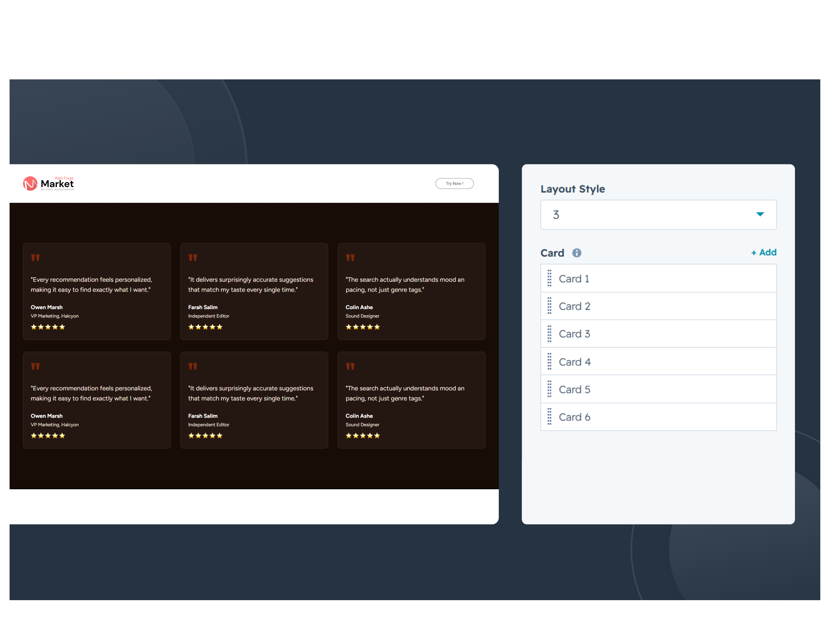The image size is (840, 630).
Task: Select Card 4 in the list
Action: (658, 361)
